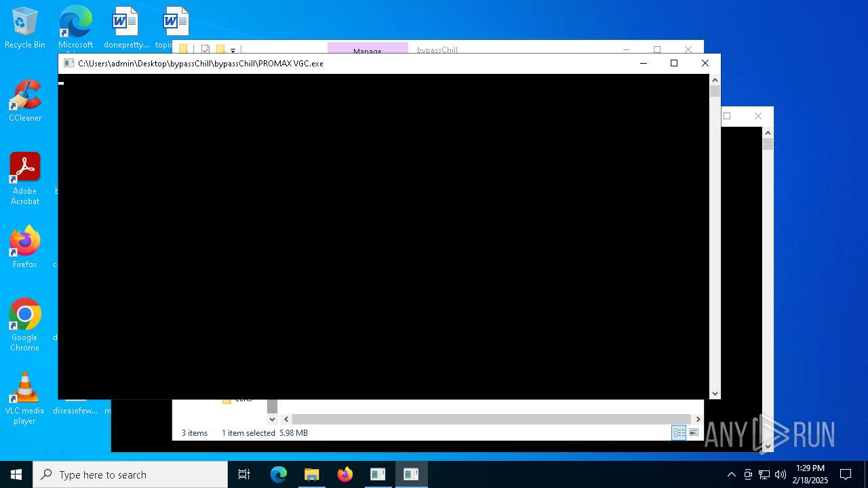
Task: Open the clock showing 1:29 PM
Action: pyautogui.click(x=810, y=474)
